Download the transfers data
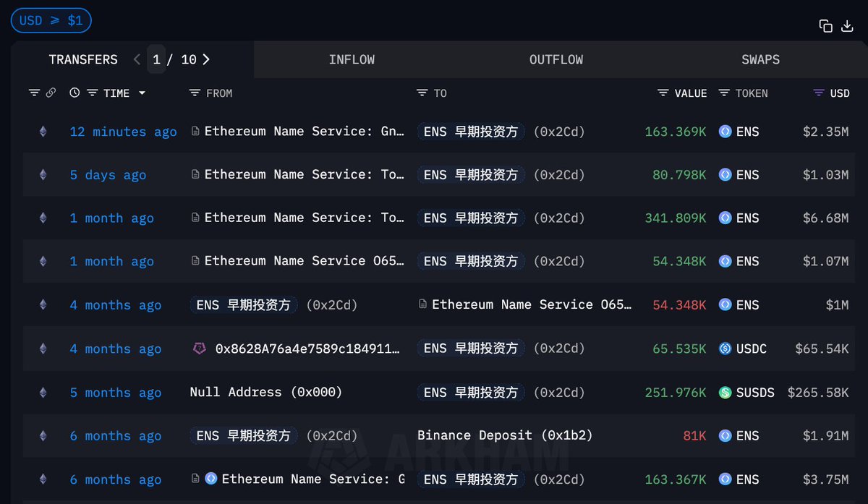 point(847,26)
